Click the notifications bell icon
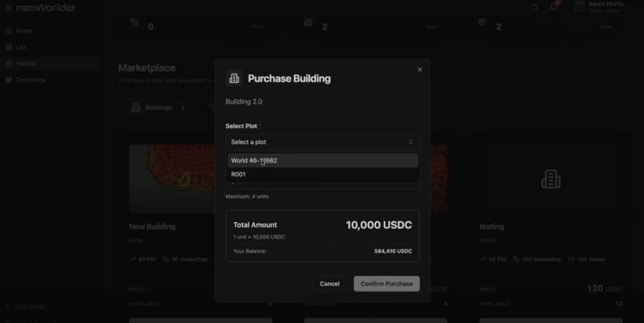The width and height of the screenshot is (644, 323). 553,7
